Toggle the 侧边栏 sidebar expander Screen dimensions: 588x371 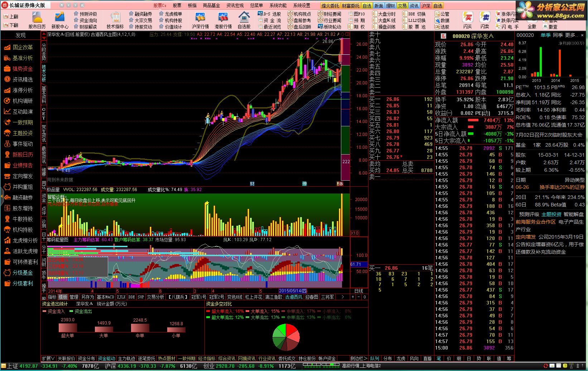[x=359, y=358]
